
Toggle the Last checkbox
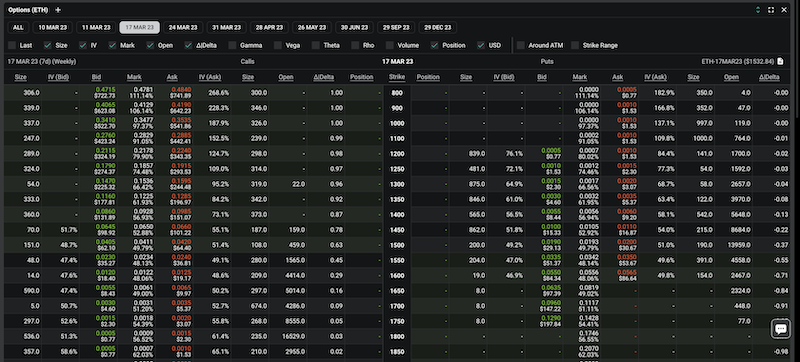coord(12,45)
